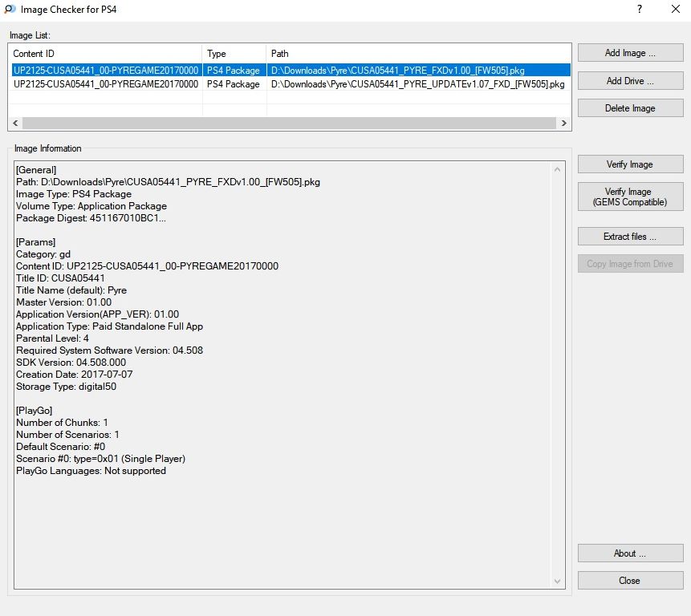Viewport: 691px width, 616px height.
Task: Click 'Application Version(APP_VER): 01.00' line
Action: click(97, 314)
